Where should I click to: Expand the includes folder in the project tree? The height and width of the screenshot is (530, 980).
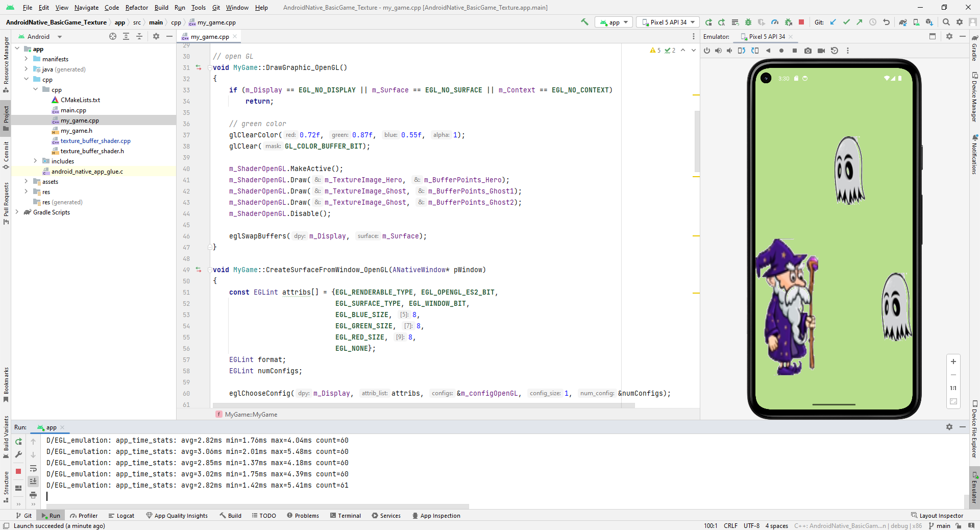tap(35, 161)
